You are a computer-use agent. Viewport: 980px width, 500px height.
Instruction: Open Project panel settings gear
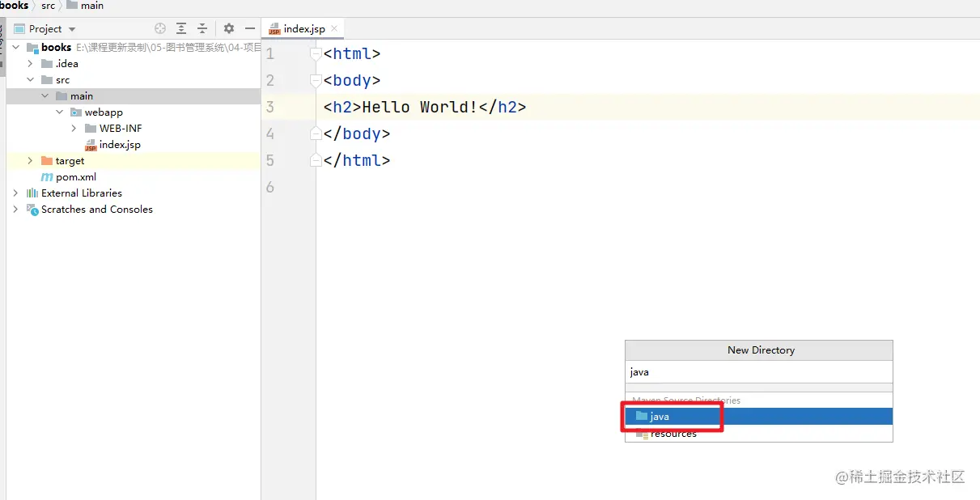pos(228,28)
